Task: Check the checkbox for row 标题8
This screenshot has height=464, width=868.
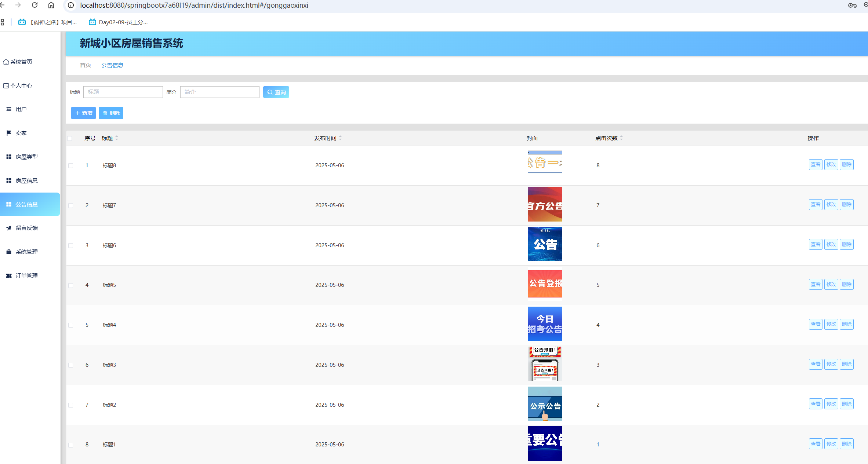Action: (x=71, y=166)
